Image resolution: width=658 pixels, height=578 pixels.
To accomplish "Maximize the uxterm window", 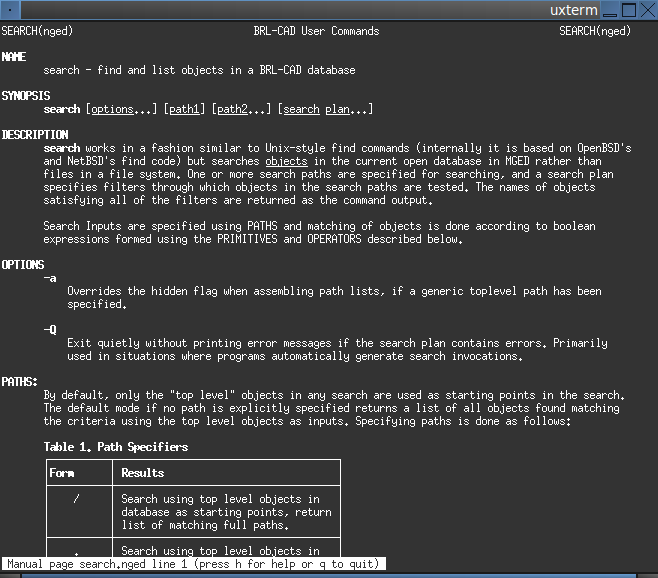I will tap(628, 10).
